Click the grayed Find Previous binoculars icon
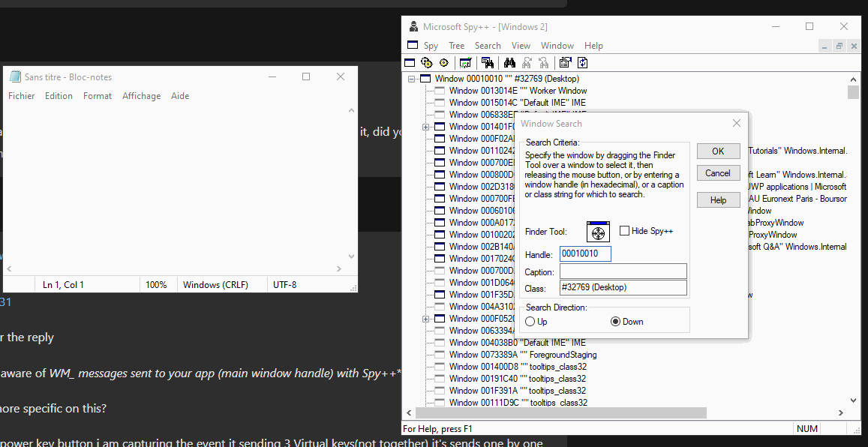The image size is (868, 447). 544,62
